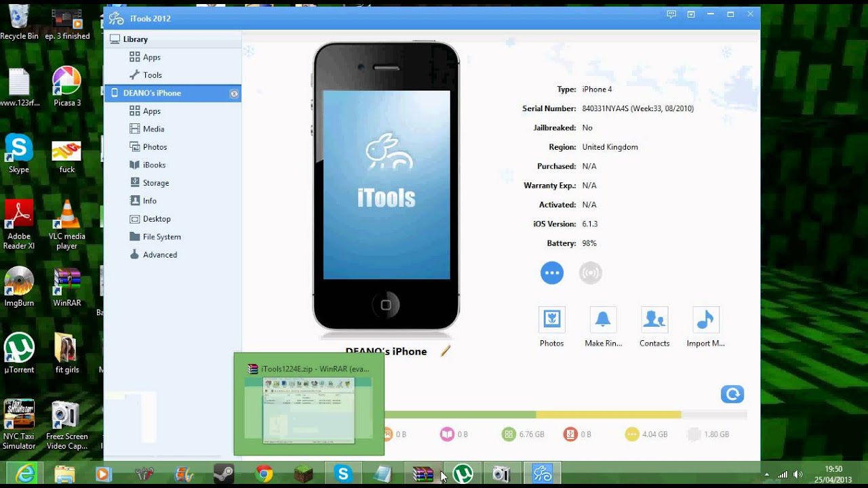Open iBooks in the sidebar
Screen dimensions: 868x488
(154, 165)
